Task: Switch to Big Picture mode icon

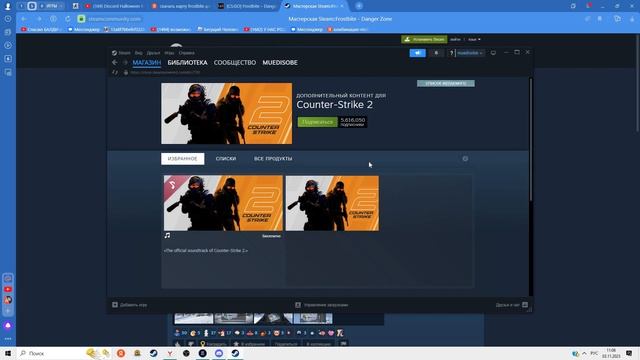Action: [x=493, y=53]
